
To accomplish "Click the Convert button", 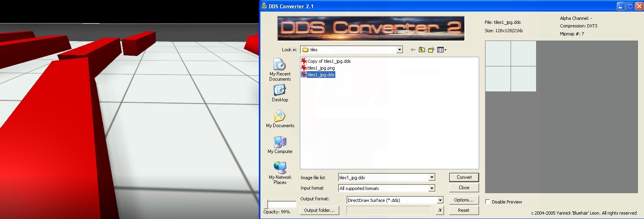I will (464, 177).
